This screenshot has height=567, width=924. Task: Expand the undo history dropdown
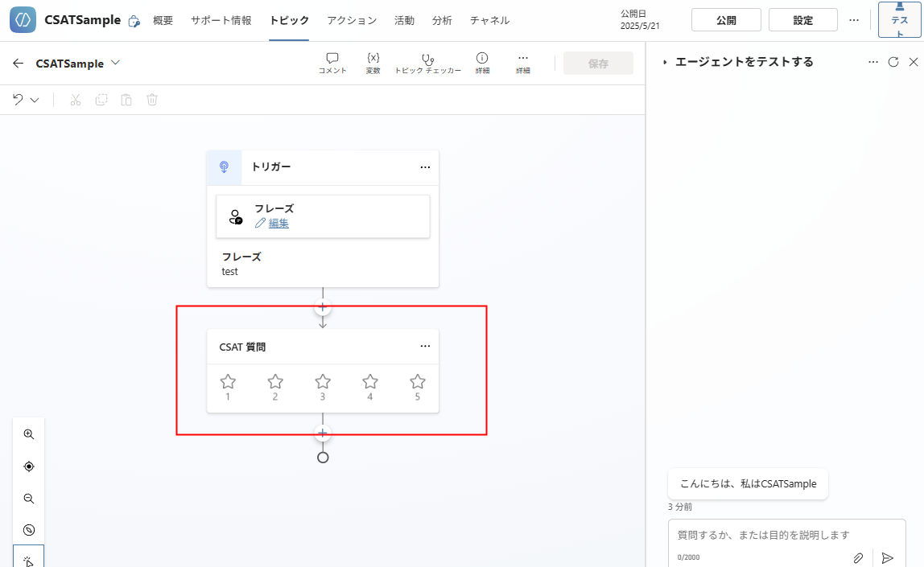click(33, 99)
